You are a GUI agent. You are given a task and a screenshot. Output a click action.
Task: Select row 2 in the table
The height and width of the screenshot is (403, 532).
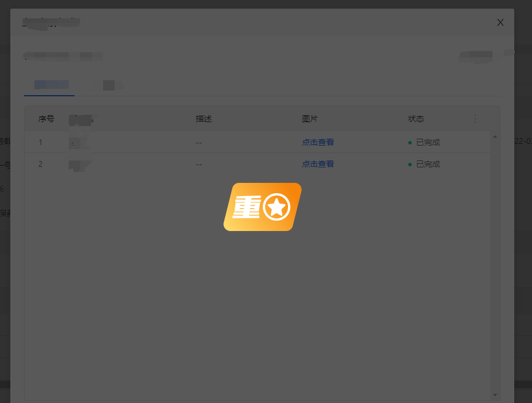click(x=172, y=164)
